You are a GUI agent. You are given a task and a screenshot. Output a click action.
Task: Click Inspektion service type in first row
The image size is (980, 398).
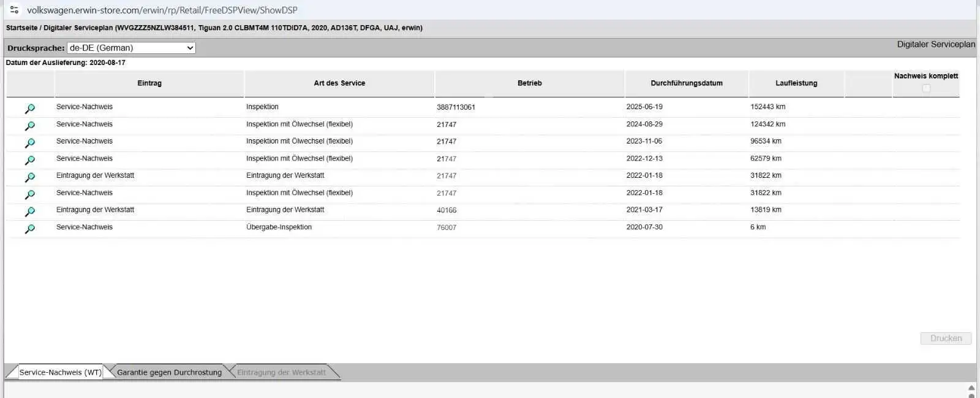pos(262,107)
